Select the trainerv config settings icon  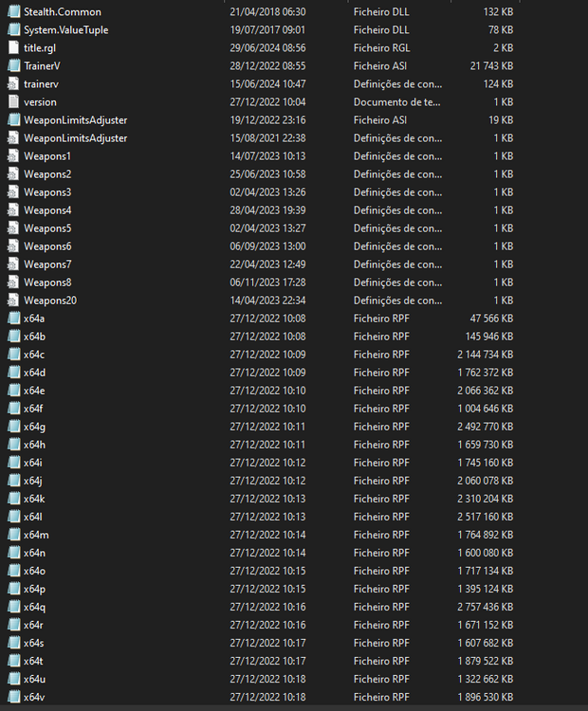[x=13, y=84]
